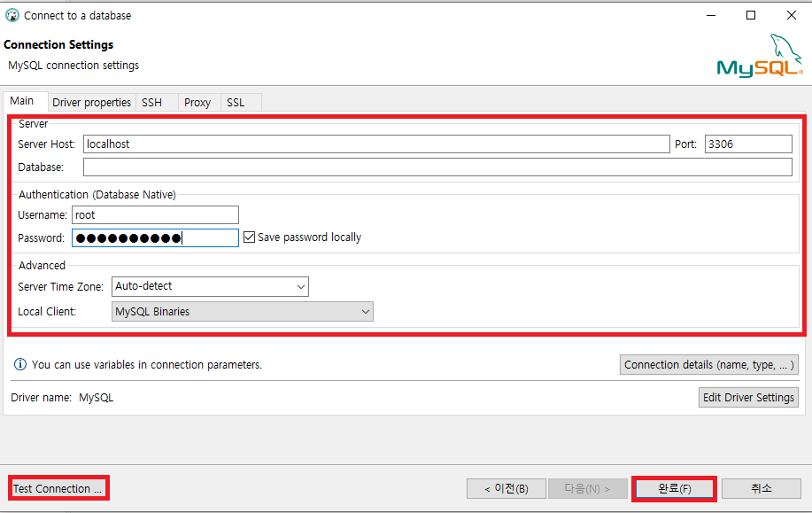
Task: Go back with the 이전(B) button
Action: pyautogui.click(x=506, y=489)
